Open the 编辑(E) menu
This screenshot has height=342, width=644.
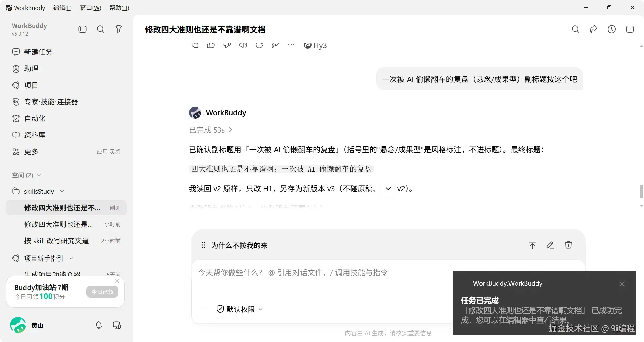pos(62,8)
